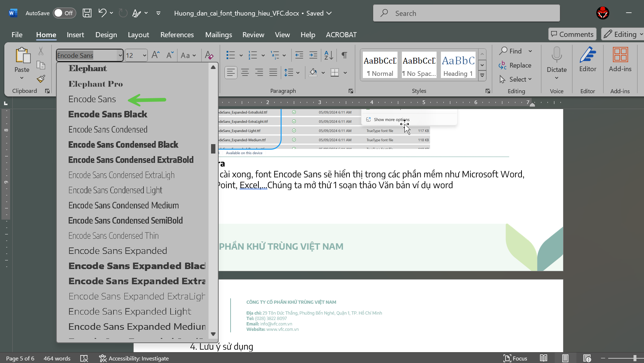Apply the Normal style
This screenshot has width=644, height=363.
(380, 65)
